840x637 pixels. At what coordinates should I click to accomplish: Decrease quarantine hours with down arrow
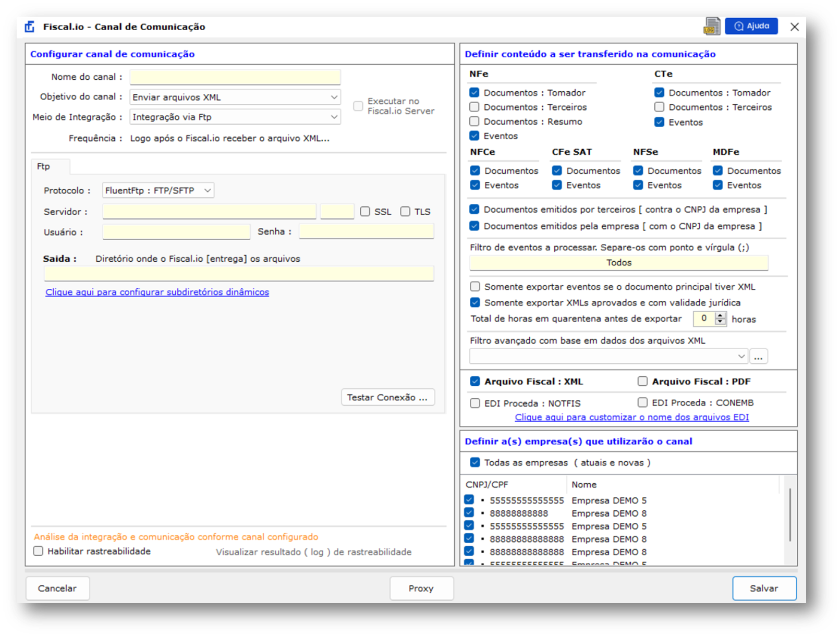click(720, 322)
